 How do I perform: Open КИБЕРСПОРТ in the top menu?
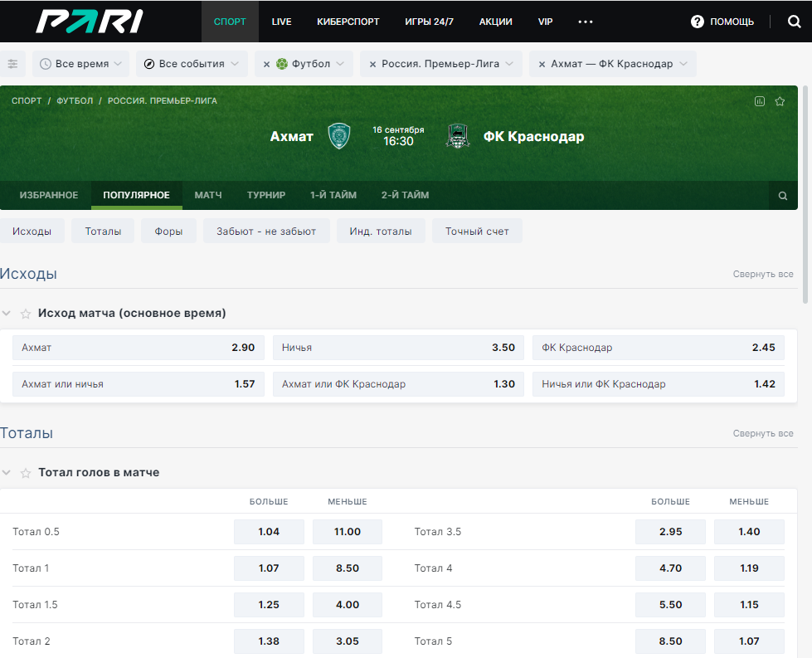(x=348, y=22)
